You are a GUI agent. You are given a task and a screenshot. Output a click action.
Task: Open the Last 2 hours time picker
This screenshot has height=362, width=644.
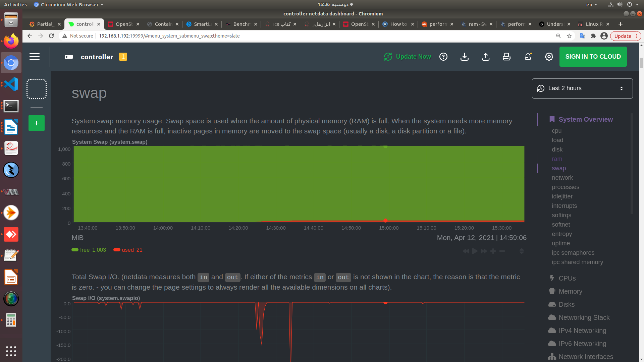tap(582, 88)
